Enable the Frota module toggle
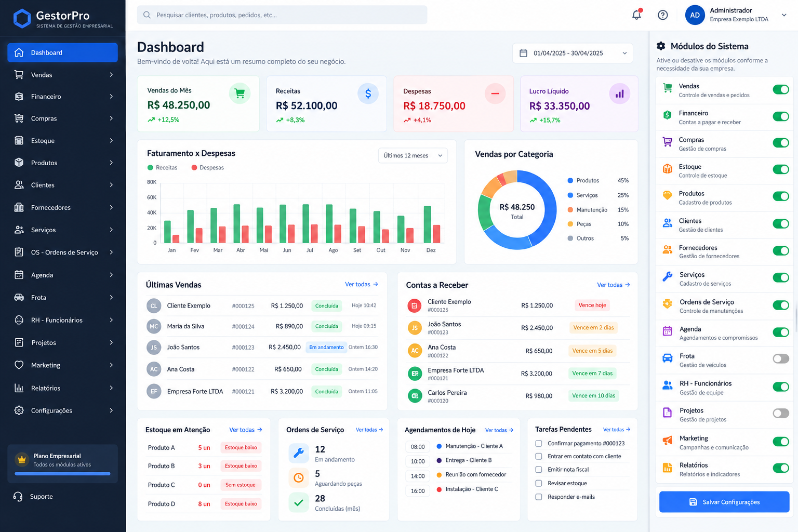The height and width of the screenshot is (532, 798). click(781, 358)
